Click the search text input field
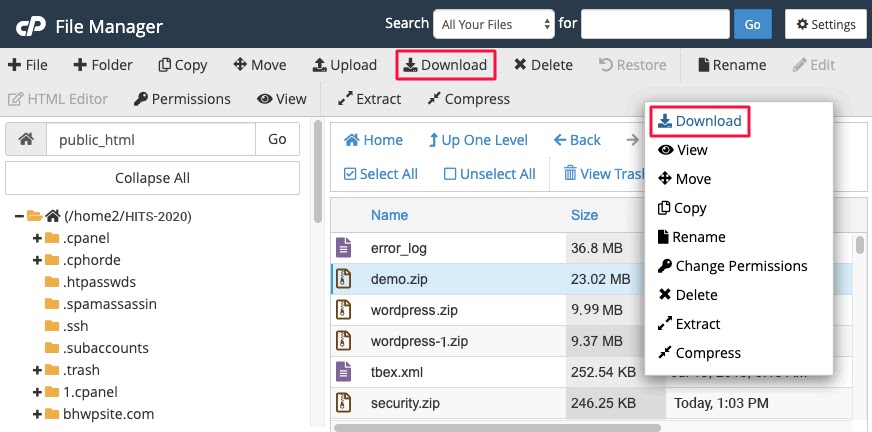Viewport: 872px width, 432px height. tap(655, 24)
